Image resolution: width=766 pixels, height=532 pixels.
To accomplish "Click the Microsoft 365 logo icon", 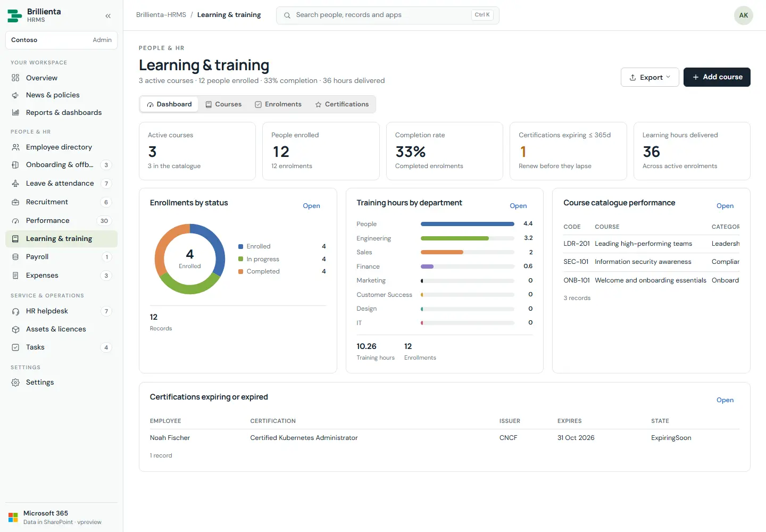I will (x=13, y=517).
